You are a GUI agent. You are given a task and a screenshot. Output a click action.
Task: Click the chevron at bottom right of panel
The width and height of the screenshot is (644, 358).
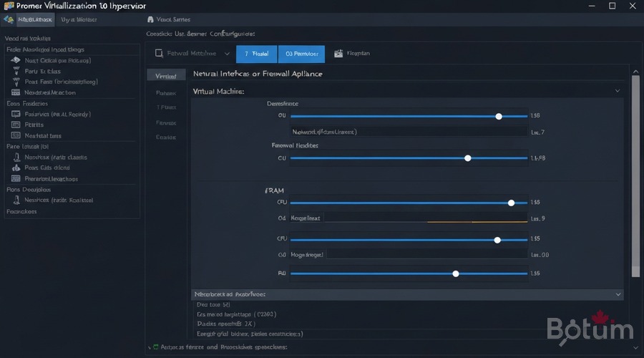[x=635, y=348]
